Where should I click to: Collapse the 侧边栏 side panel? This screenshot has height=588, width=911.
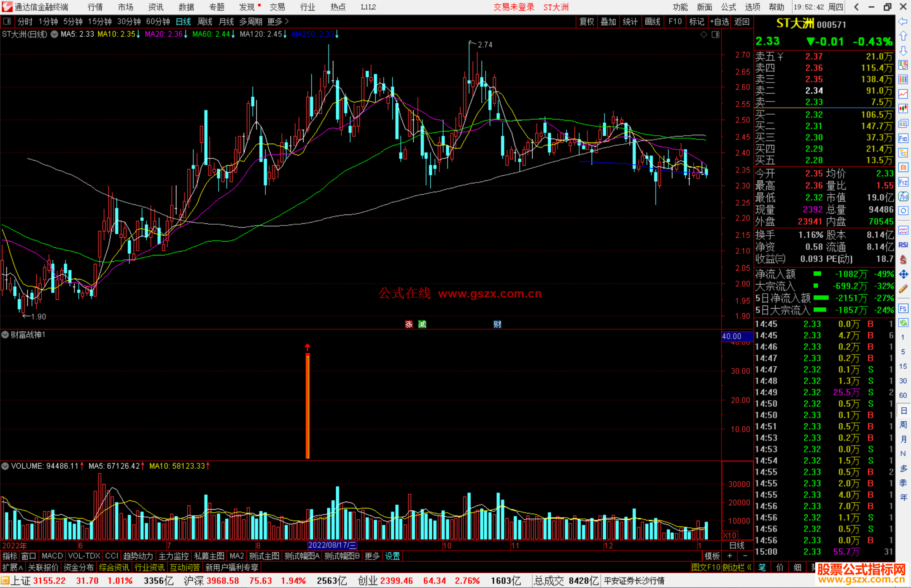tap(737, 567)
